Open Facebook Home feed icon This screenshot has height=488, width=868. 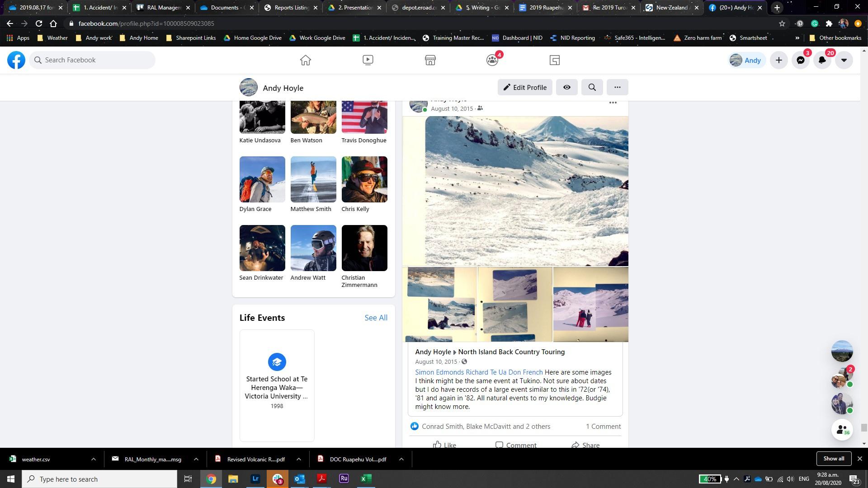click(x=306, y=60)
